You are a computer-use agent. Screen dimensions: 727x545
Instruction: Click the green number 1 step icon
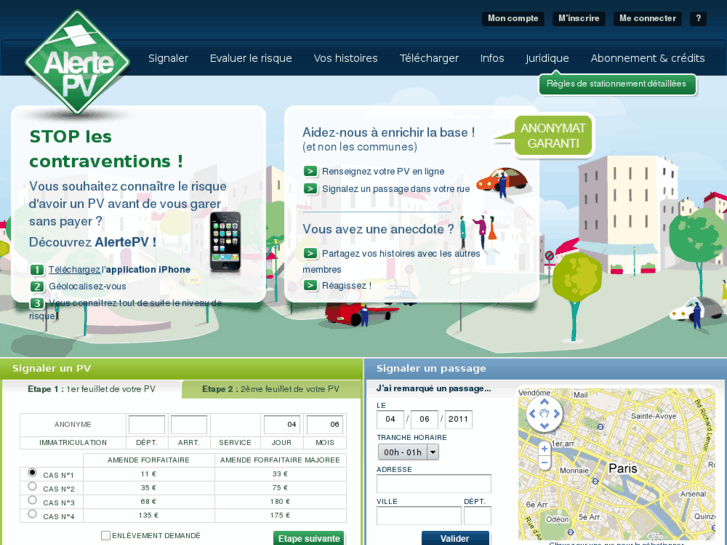pyautogui.click(x=37, y=270)
